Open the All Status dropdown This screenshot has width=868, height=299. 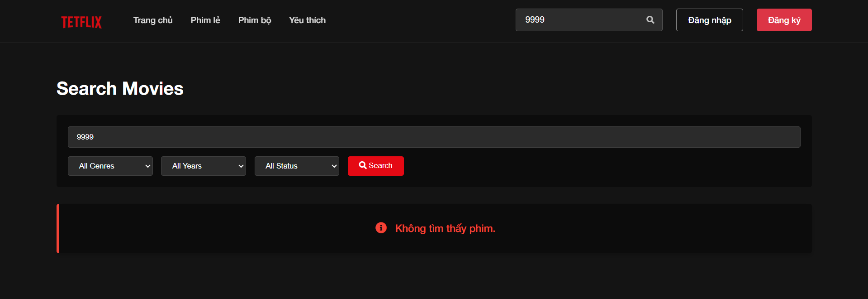pyautogui.click(x=297, y=166)
